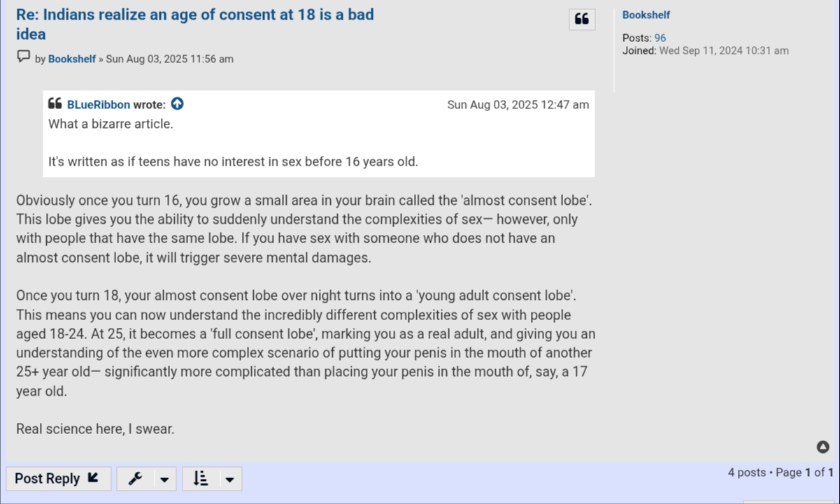The height and width of the screenshot is (504, 840).
Task: Open the Bookshelf profile from the right sidebar
Action: click(x=646, y=15)
